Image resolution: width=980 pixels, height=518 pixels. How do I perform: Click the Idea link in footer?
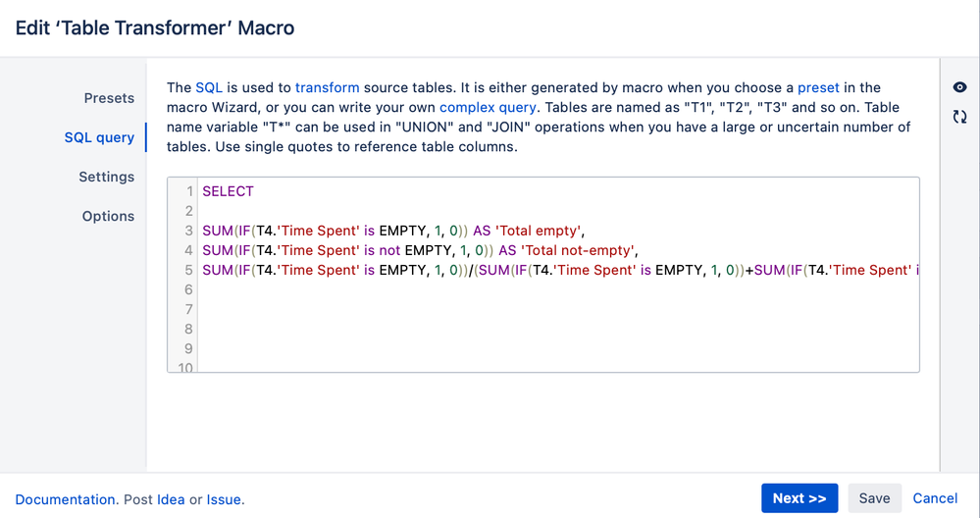pos(171,500)
